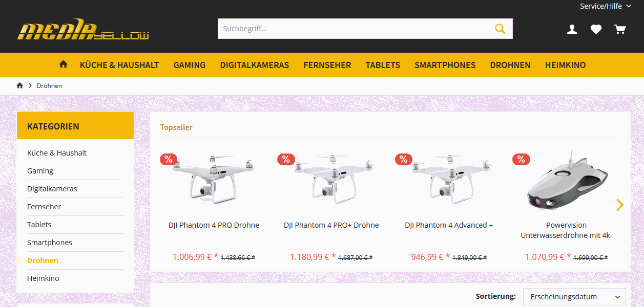Click discount badge on Powervision Unterwasserdrohne

(x=521, y=159)
